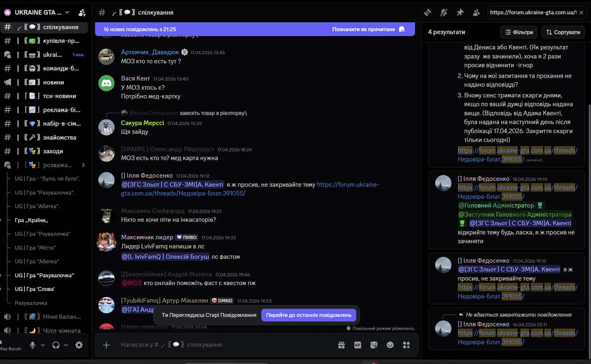Open the apps icon in message bar
Image resolution: width=591 pixels, height=364 pixels.
click(406, 345)
